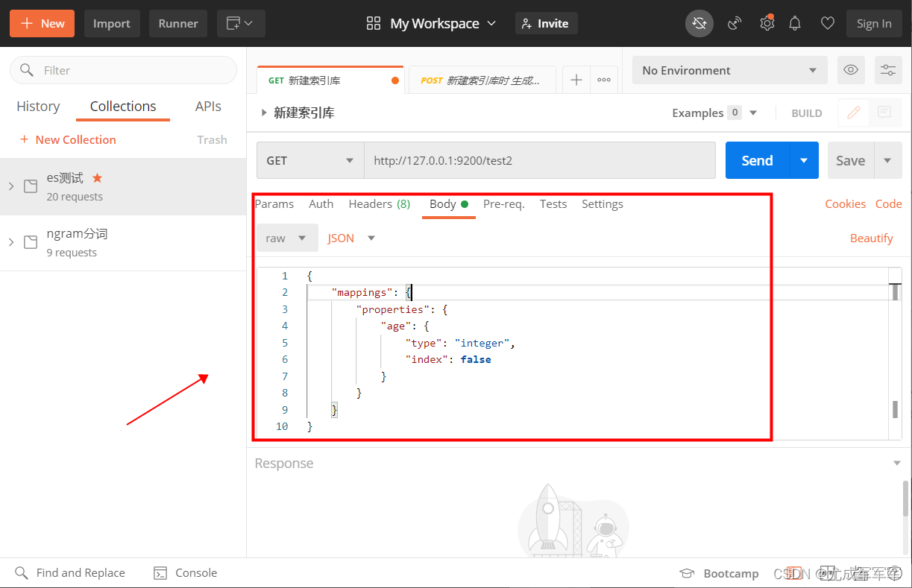Screen dimensions: 912x588
Task: Expand the es测试 collection
Action: (x=10, y=186)
